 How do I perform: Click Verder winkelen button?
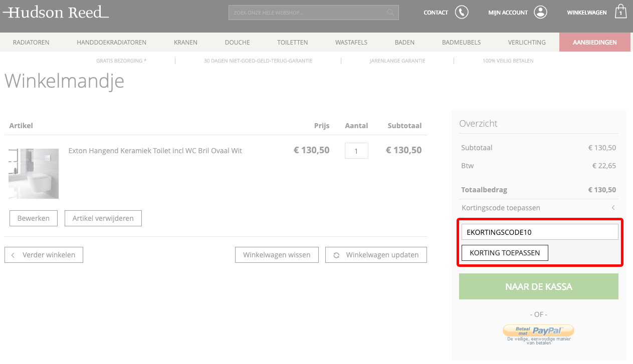coord(44,255)
